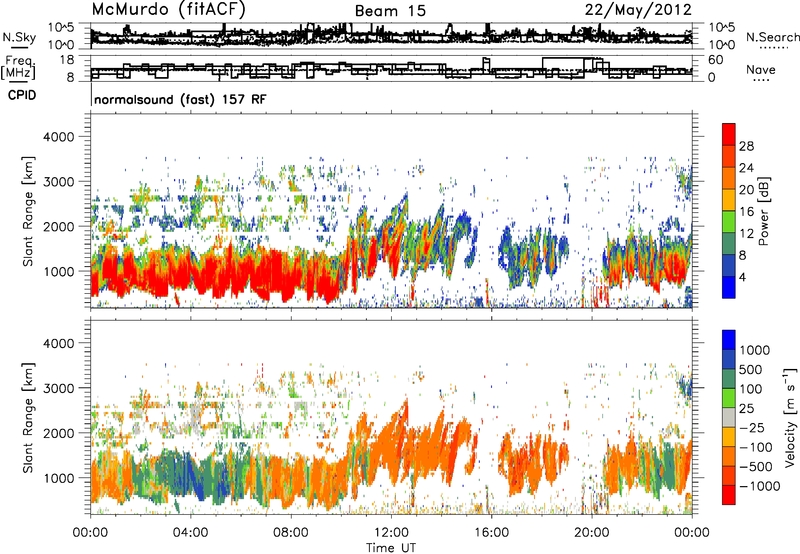Click the N.Sky solid line legend sample
The height and width of the screenshot is (554, 800).
pyautogui.click(x=18, y=48)
